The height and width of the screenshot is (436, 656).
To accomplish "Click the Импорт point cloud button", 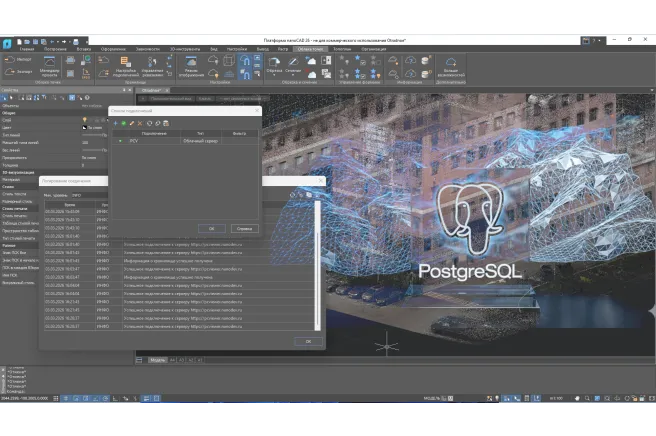I will tap(18, 59).
